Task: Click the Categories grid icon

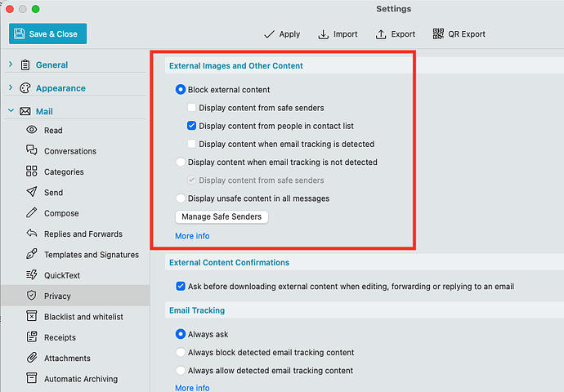Action: [32, 171]
